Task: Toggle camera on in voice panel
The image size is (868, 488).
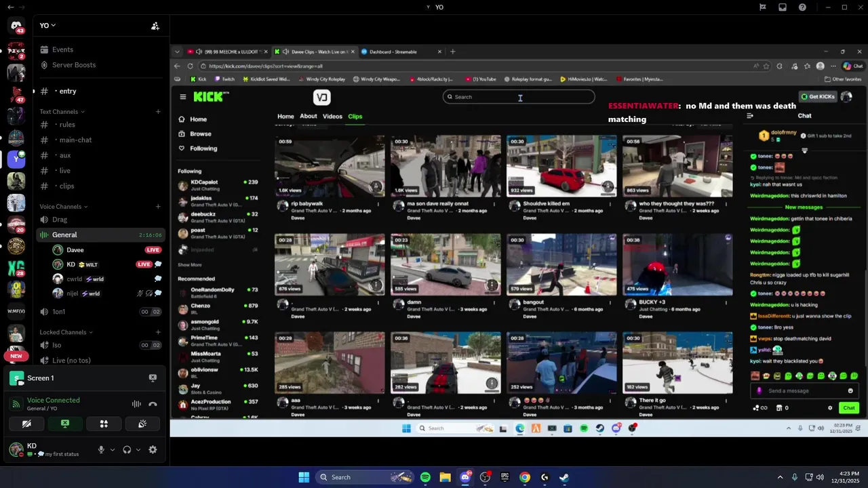Action: (26, 424)
